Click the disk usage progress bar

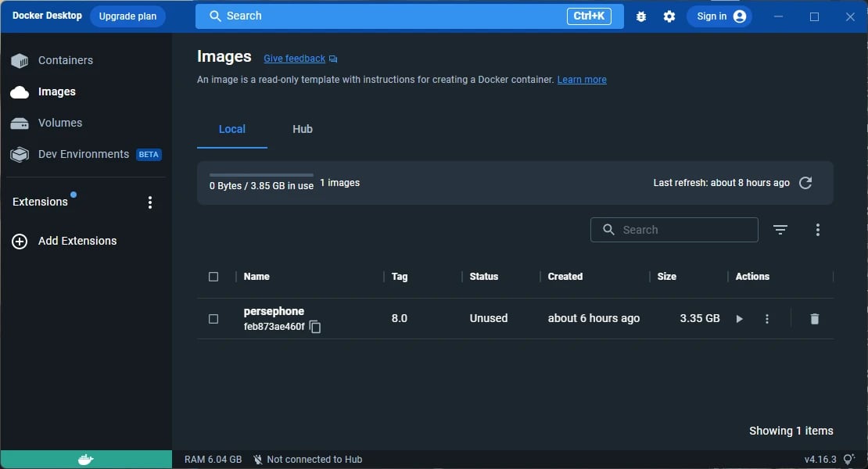pyautogui.click(x=261, y=175)
